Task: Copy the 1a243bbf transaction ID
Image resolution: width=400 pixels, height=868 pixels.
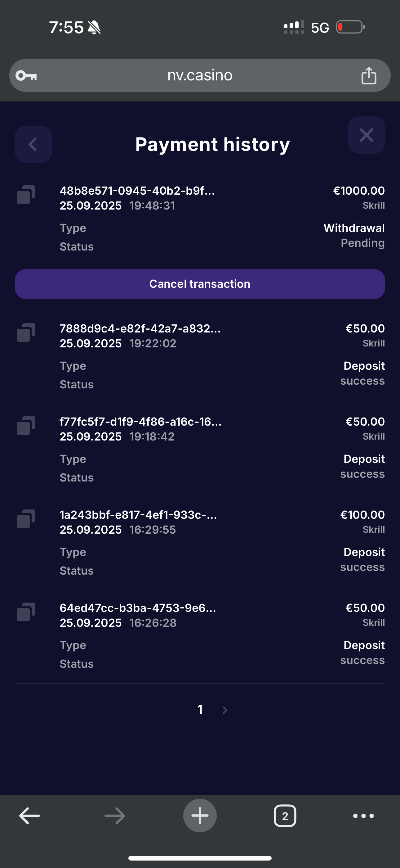Action: [26, 518]
